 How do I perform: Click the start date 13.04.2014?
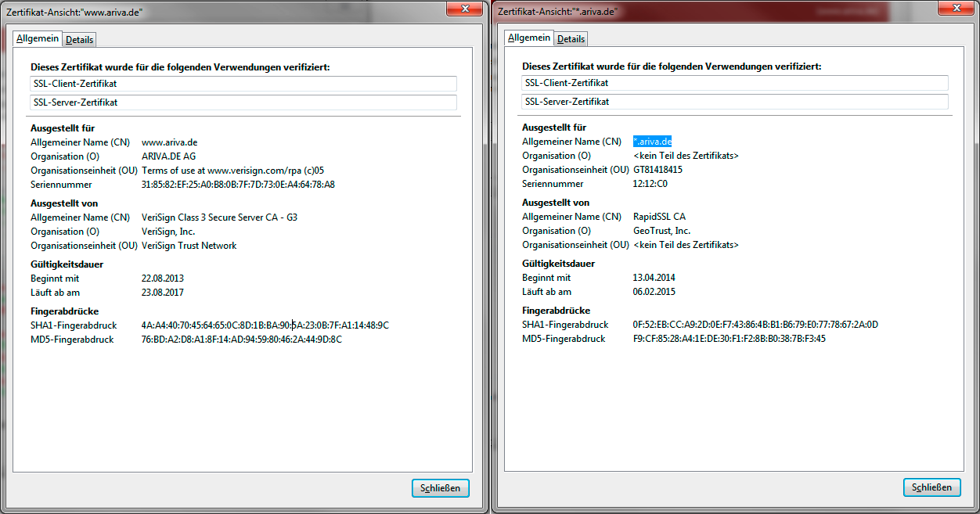tap(654, 278)
